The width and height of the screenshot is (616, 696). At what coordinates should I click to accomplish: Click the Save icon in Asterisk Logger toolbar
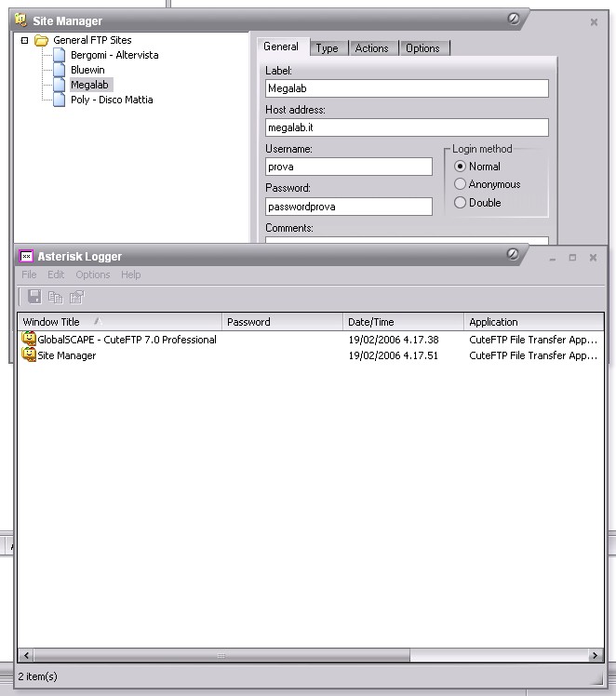34,297
